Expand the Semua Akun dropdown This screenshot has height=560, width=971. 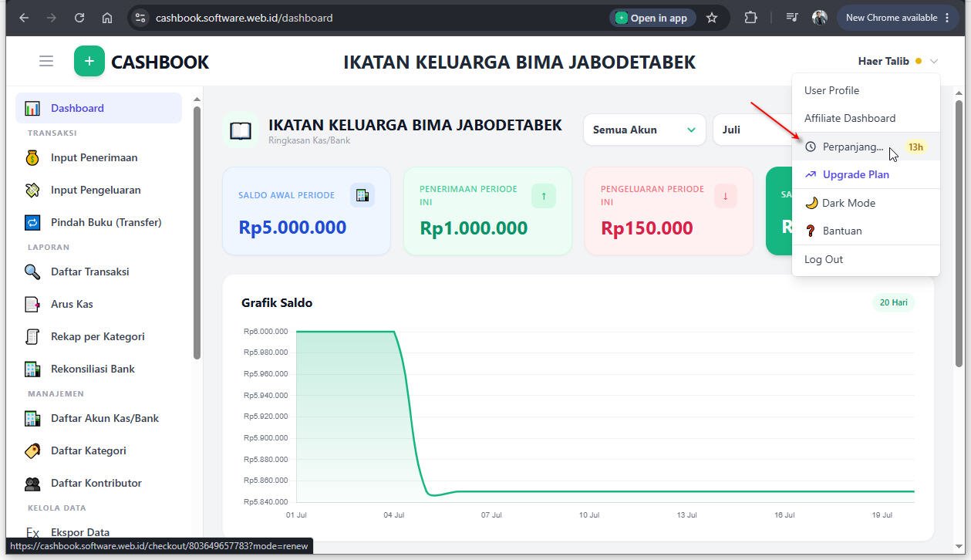pyautogui.click(x=645, y=130)
